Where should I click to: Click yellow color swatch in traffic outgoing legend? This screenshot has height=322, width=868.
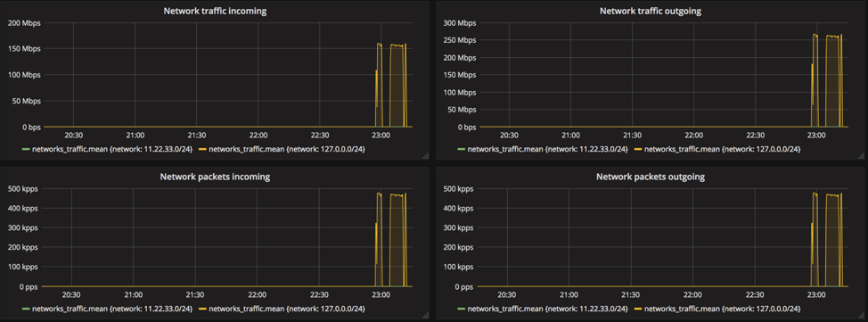click(x=638, y=149)
